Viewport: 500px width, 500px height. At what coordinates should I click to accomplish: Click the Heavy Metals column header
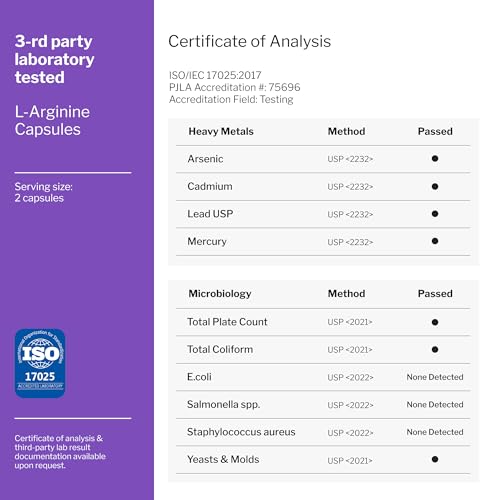[x=221, y=131]
